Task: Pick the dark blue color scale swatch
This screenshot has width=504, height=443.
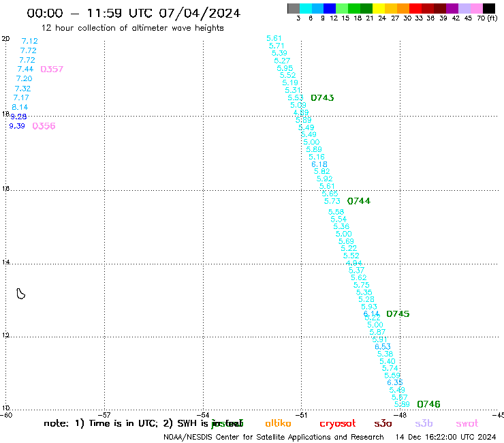Action: 330,8
